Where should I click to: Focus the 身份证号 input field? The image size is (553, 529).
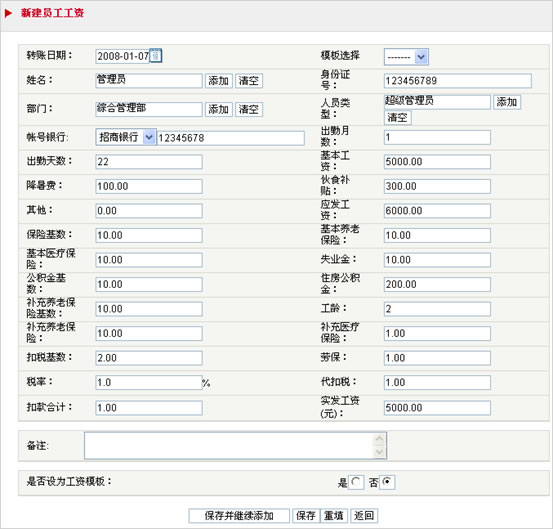(457, 81)
